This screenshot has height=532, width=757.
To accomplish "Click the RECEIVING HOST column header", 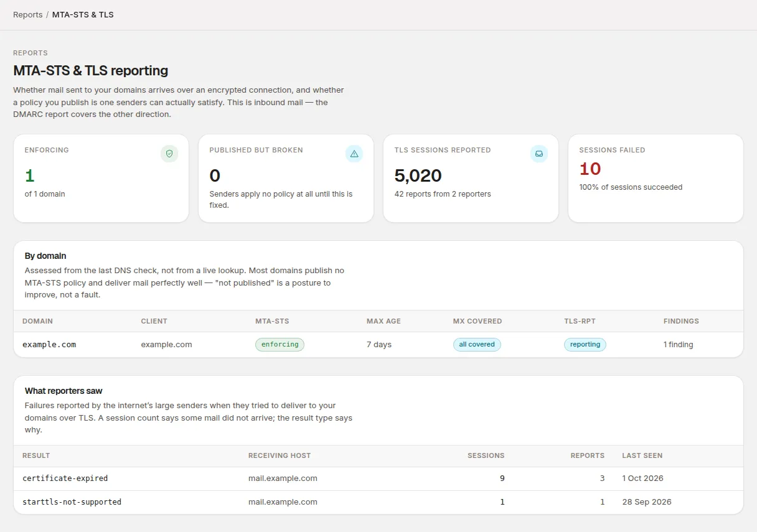I will 280,455.
